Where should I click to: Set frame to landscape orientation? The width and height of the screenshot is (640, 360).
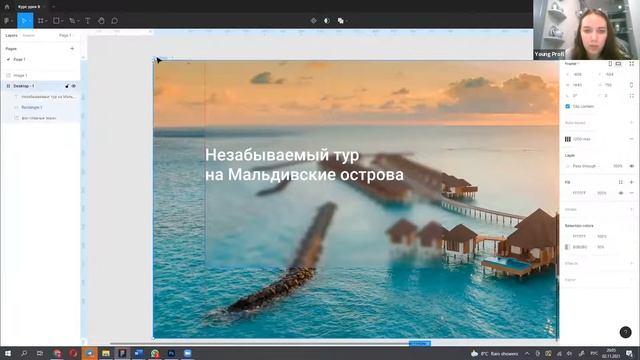(x=618, y=64)
